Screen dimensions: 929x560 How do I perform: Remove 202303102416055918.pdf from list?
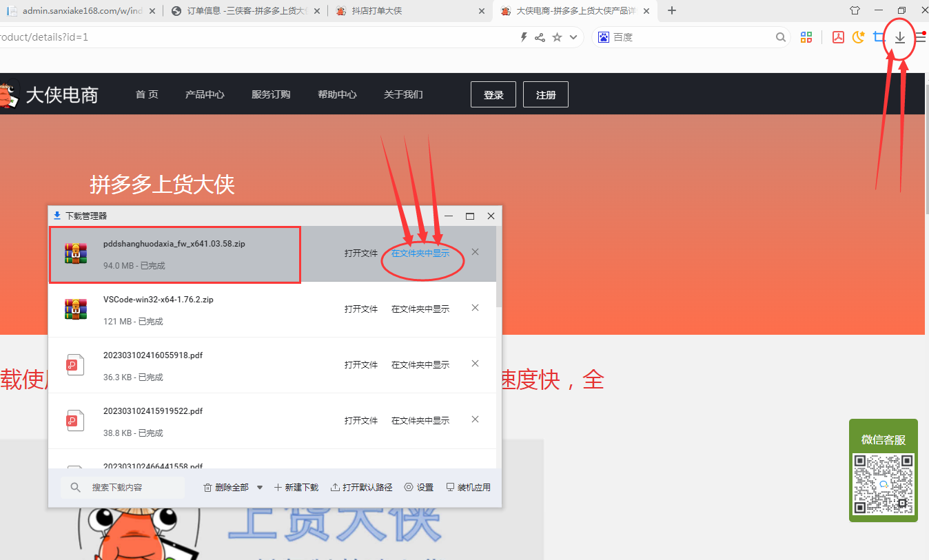[x=475, y=364]
